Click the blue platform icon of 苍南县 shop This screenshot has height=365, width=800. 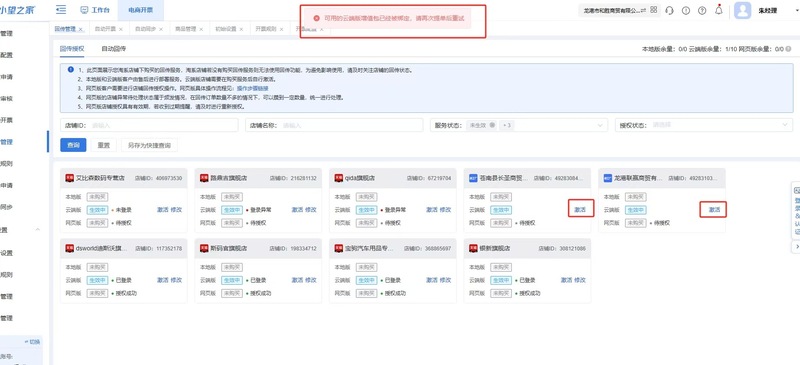[473, 178]
